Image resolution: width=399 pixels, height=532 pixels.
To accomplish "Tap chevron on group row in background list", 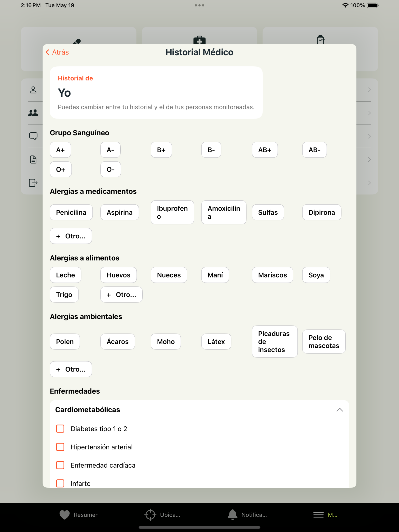I will coord(369,113).
